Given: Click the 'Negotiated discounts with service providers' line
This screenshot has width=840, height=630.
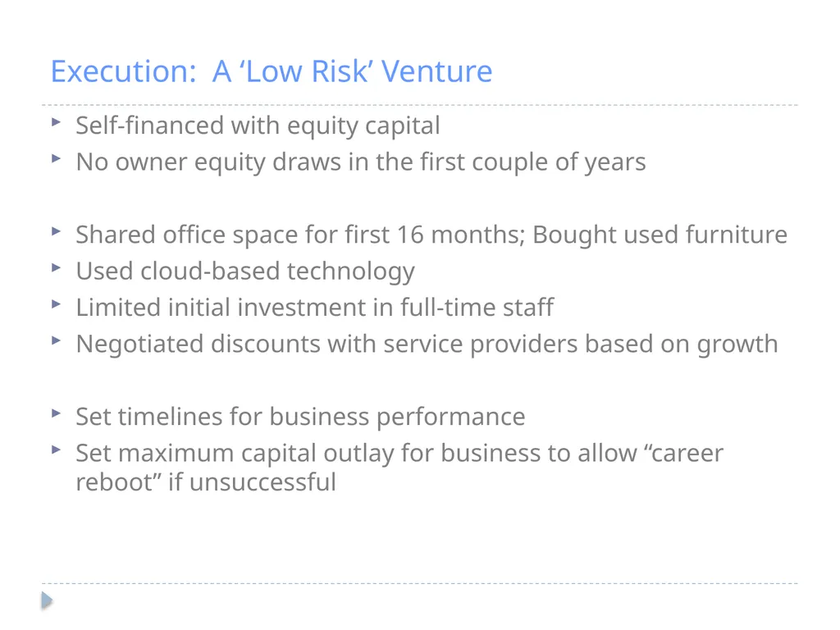Looking at the screenshot, I should [427, 345].
